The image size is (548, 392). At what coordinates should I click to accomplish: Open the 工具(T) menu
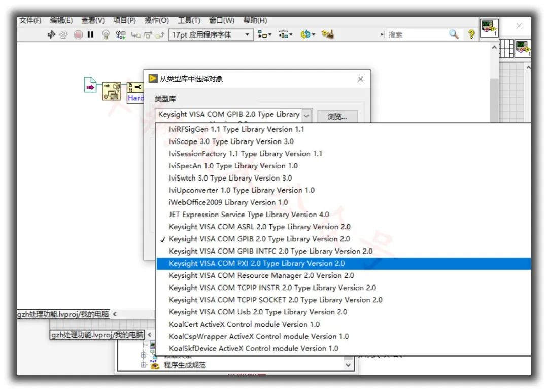189,21
